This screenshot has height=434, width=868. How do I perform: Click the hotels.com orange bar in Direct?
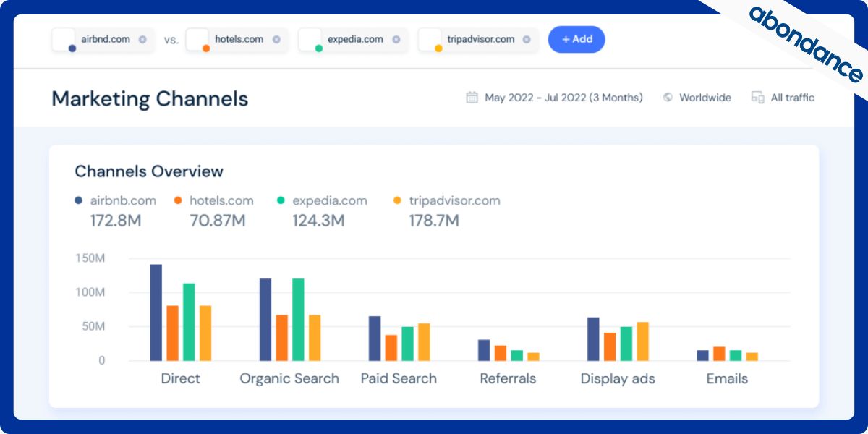tap(172, 333)
